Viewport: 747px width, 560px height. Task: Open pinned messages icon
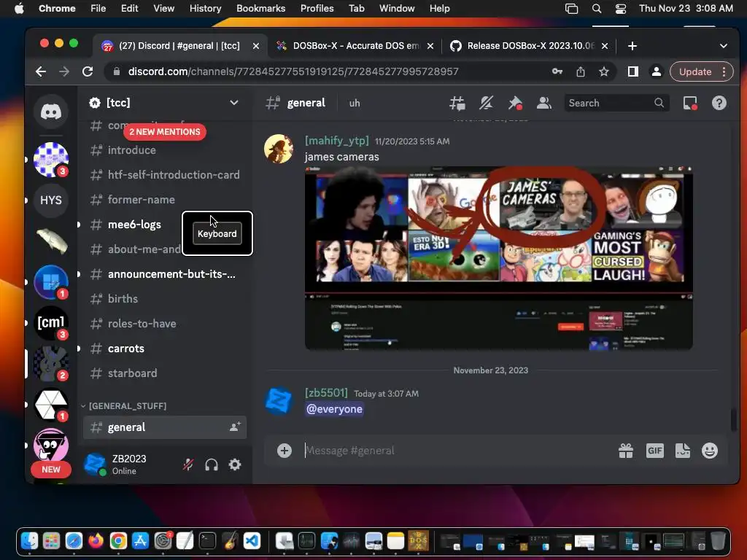(515, 103)
